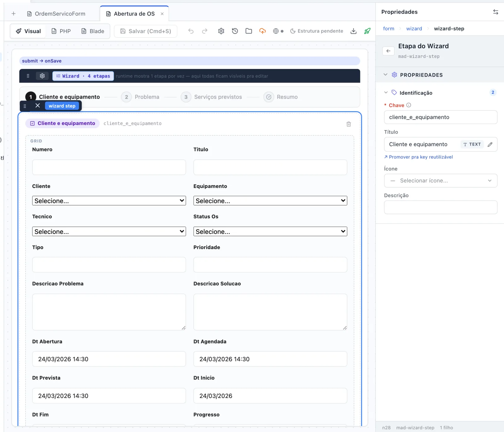504x432 pixels.
Task: Open the Tecnico dropdown
Action: (109, 231)
